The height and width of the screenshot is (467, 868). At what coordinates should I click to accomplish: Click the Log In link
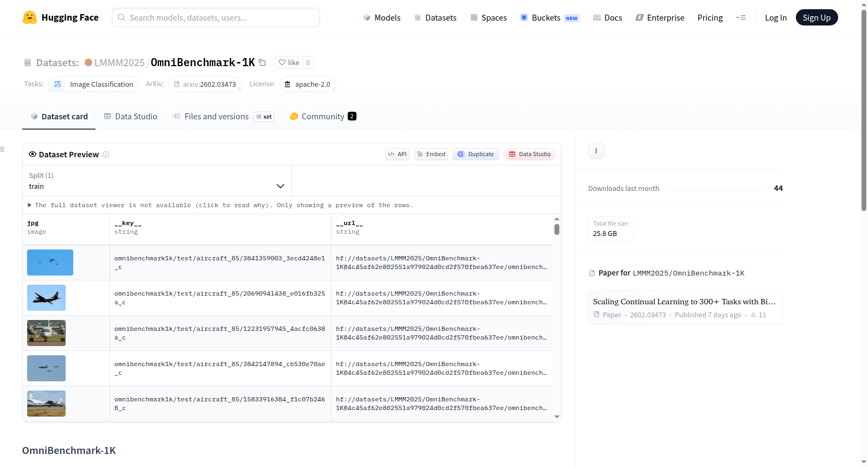(x=776, y=17)
